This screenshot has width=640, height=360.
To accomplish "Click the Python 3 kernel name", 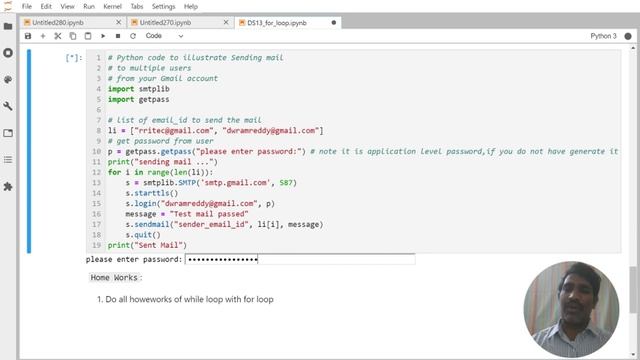I will (x=603, y=36).
